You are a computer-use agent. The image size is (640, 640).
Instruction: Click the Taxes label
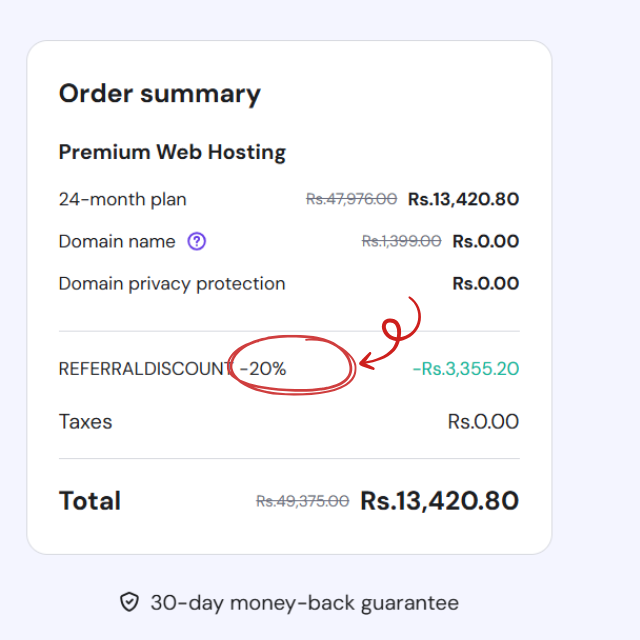pyautogui.click(x=86, y=421)
